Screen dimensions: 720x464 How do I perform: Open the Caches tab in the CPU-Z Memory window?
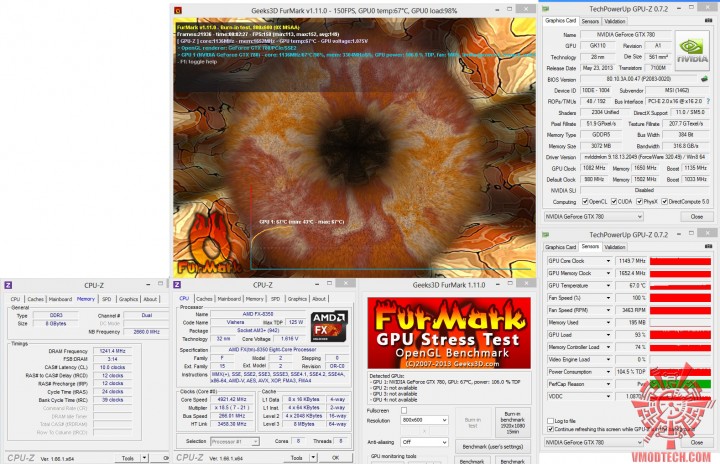35,299
